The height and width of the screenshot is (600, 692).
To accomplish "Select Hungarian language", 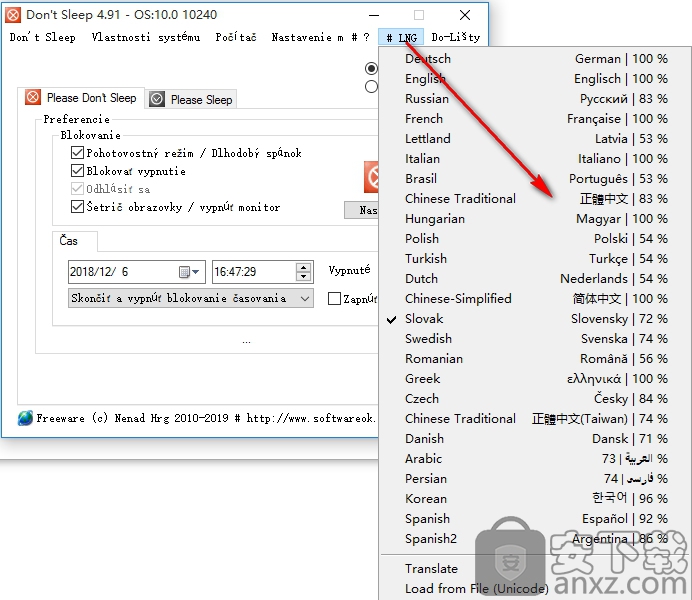I will [x=535, y=218].
